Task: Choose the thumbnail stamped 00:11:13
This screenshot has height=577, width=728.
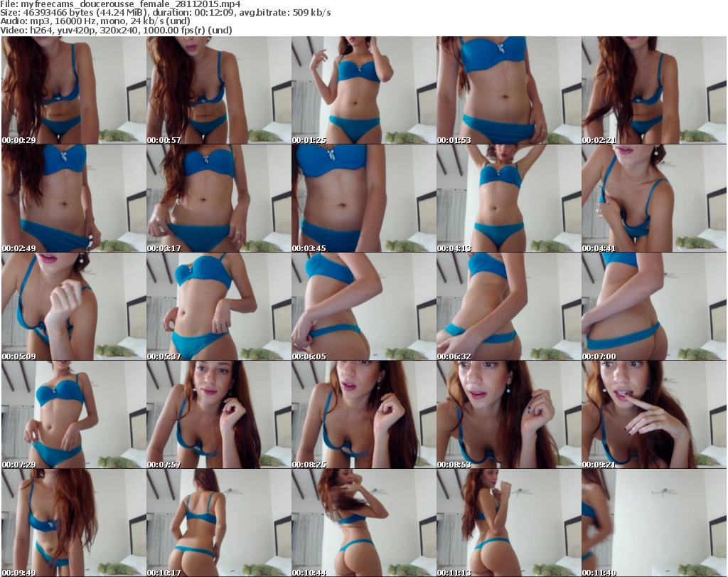Action: [508, 523]
